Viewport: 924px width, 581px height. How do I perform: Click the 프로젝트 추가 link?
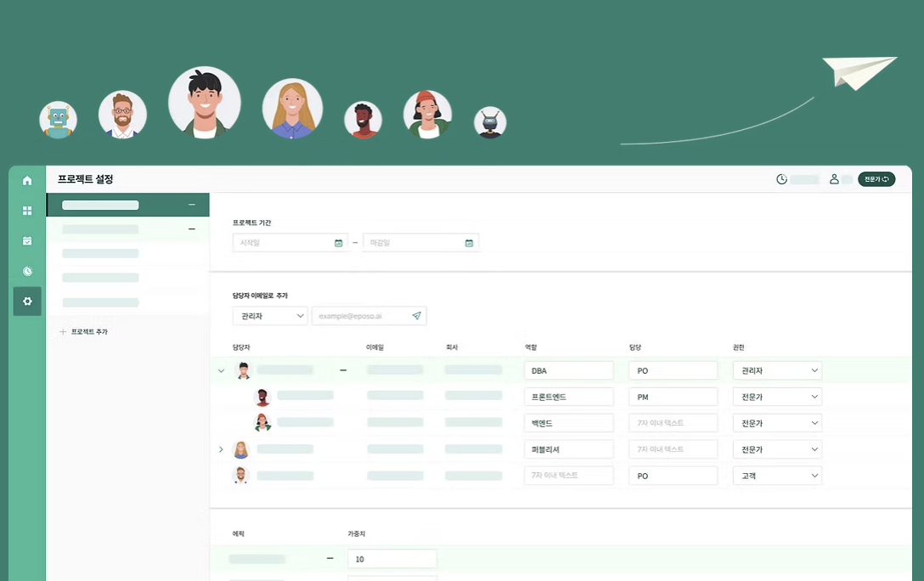click(x=88, y=332)
